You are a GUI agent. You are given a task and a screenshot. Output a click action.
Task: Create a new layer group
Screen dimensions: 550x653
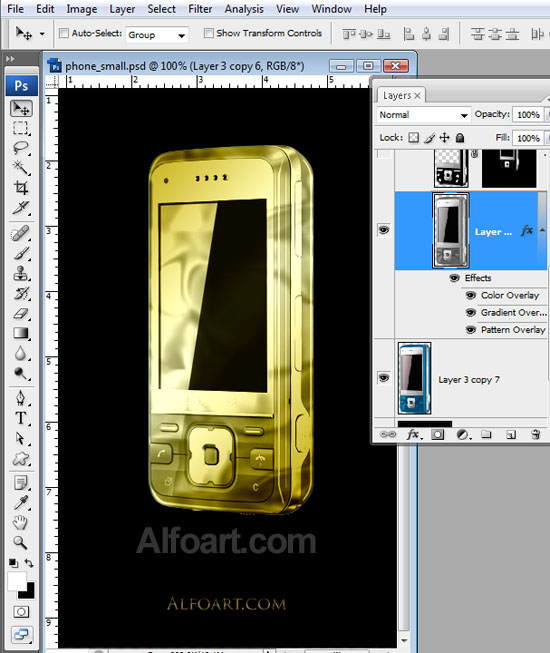(x=486, y=435)
